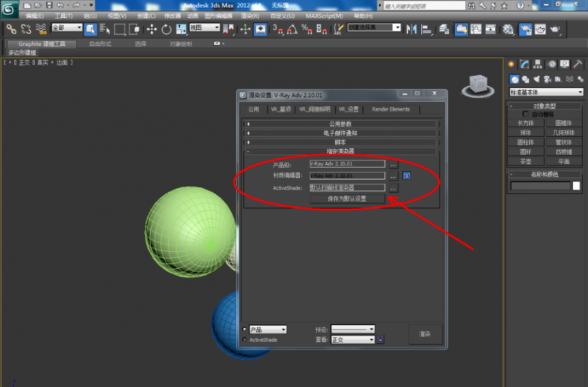Click the 球体 sphere primitive button
This screenshot has width=588, height=387.
click(x=526, y=133)
